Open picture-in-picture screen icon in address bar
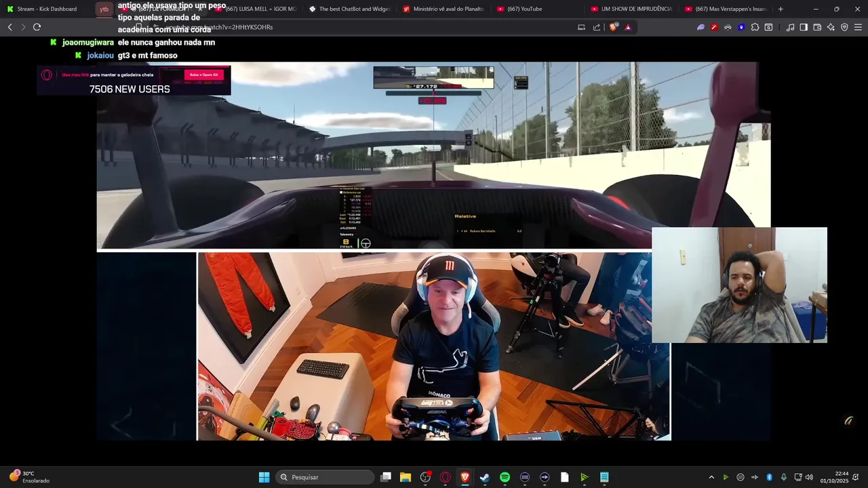This screenshot has height=488, width=868. click(581, 27)
